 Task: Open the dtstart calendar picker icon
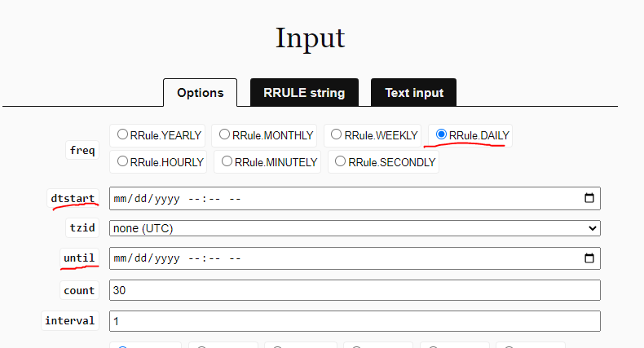(589, 198)
